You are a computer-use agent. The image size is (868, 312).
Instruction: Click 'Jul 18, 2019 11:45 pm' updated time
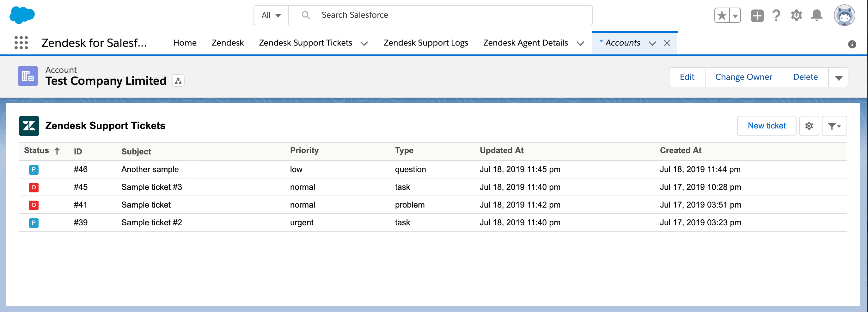click(x=520, y=169)
